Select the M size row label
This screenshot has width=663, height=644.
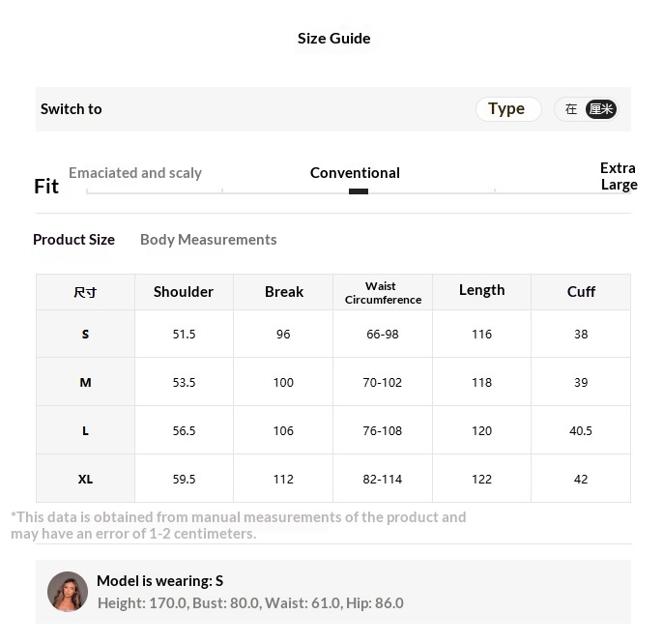point(85,383)
